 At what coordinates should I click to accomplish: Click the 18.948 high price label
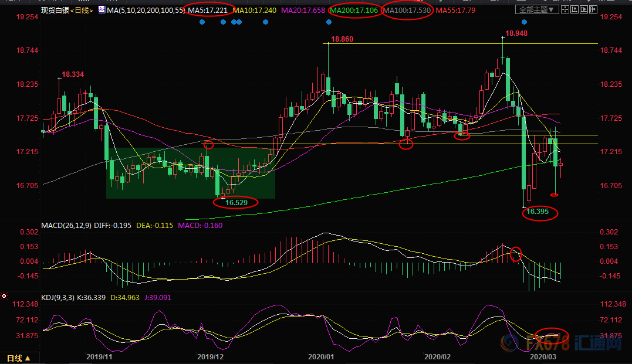516,33
